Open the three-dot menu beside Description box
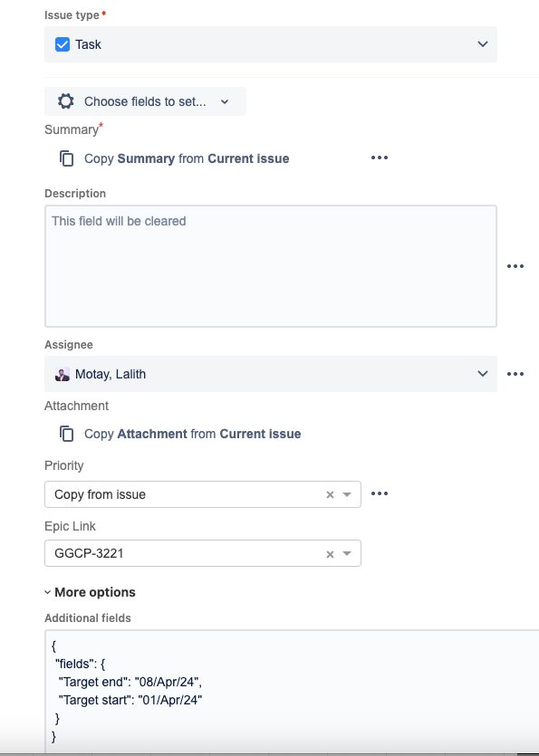Viewport: 539px width, 756px height. (515, 266)
